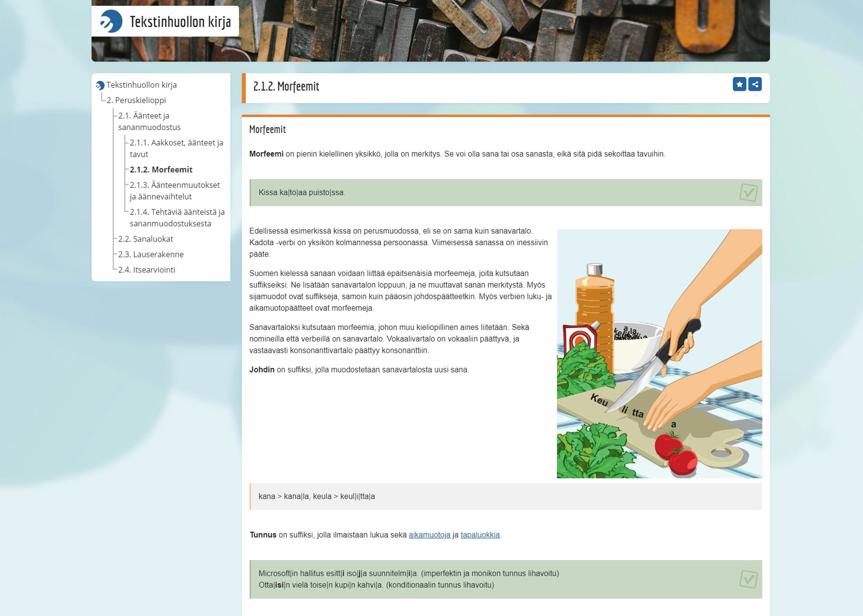
Task: Select Tekstinhuollon kirja root in sidebar tree
Action: tap(142, 85)
